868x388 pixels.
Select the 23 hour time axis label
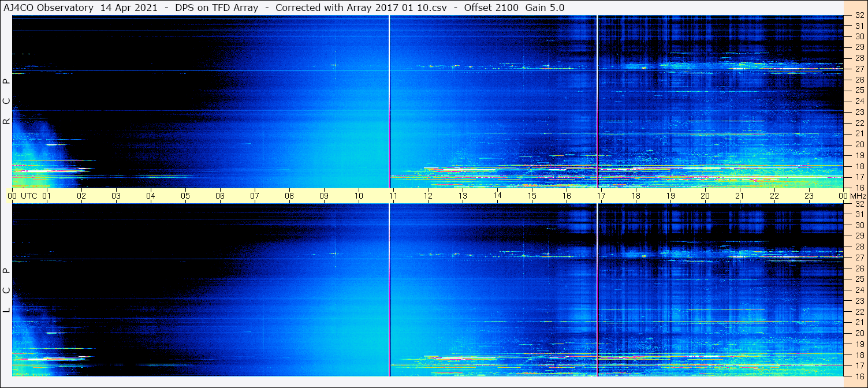coord(809,196)
